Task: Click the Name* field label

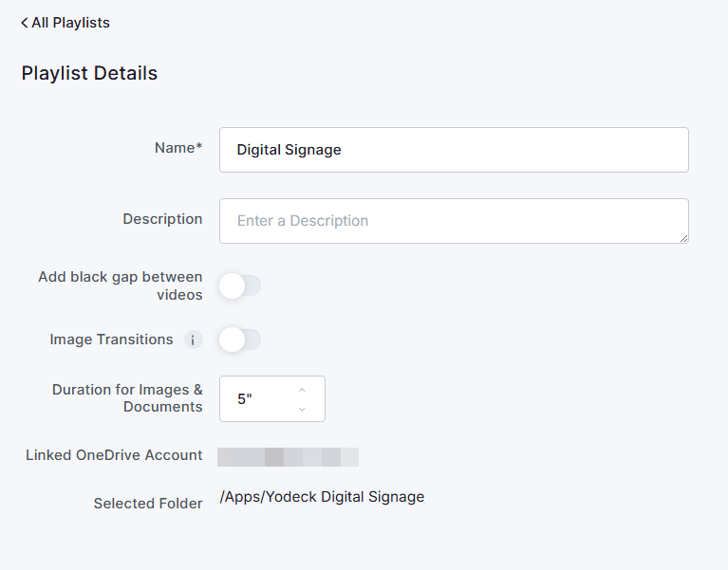Action: point(178,148)
